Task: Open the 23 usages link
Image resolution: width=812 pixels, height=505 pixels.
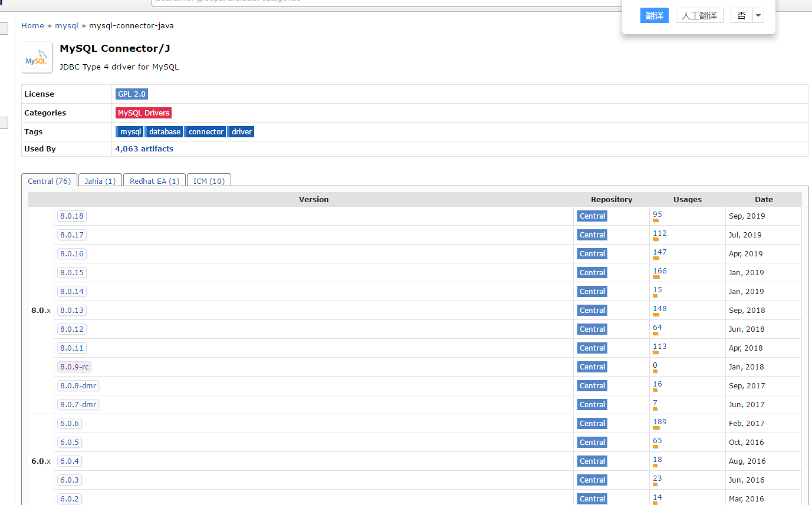Action: point(658,478)
